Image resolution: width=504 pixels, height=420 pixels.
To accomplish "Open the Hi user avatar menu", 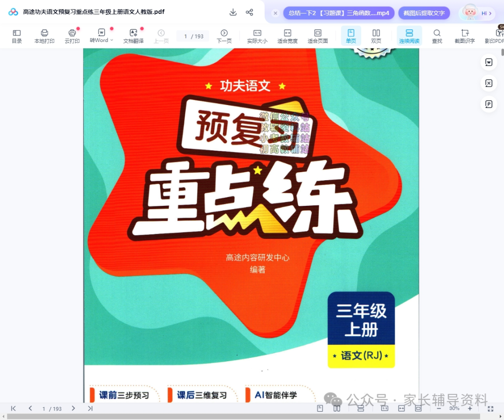I will tap(478, 13).
